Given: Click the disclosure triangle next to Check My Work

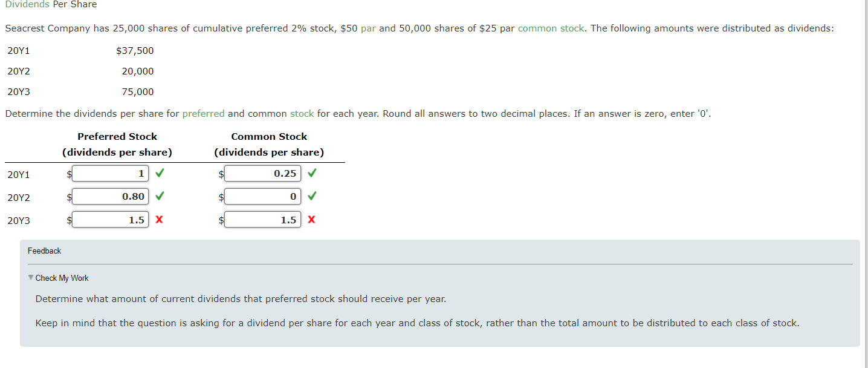Looking at the screenshot, I should tap(31, 278).
